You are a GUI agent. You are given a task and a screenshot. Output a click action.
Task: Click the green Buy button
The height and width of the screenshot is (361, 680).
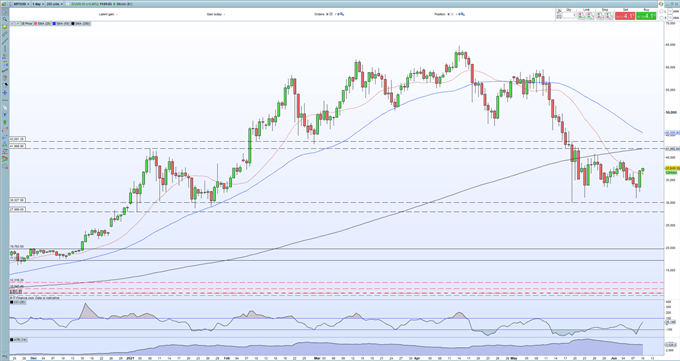(x=646, y=16)
